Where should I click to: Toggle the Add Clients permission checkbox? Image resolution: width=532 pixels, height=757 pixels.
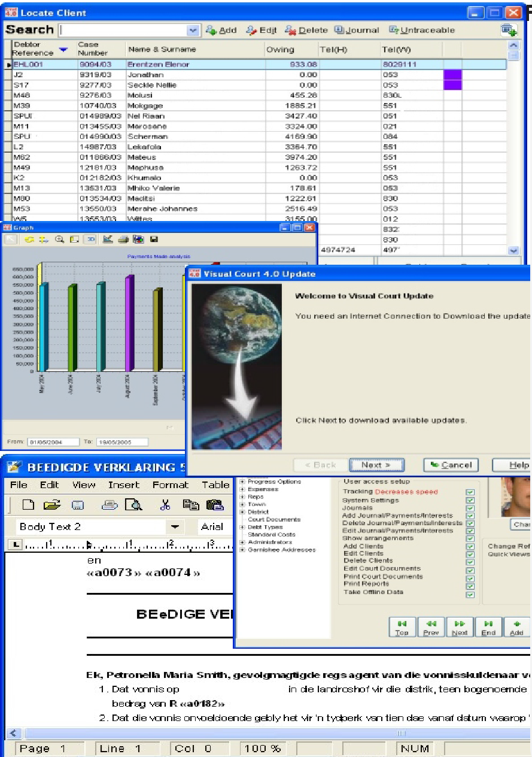pyautogui.click(x=470, y=547)
